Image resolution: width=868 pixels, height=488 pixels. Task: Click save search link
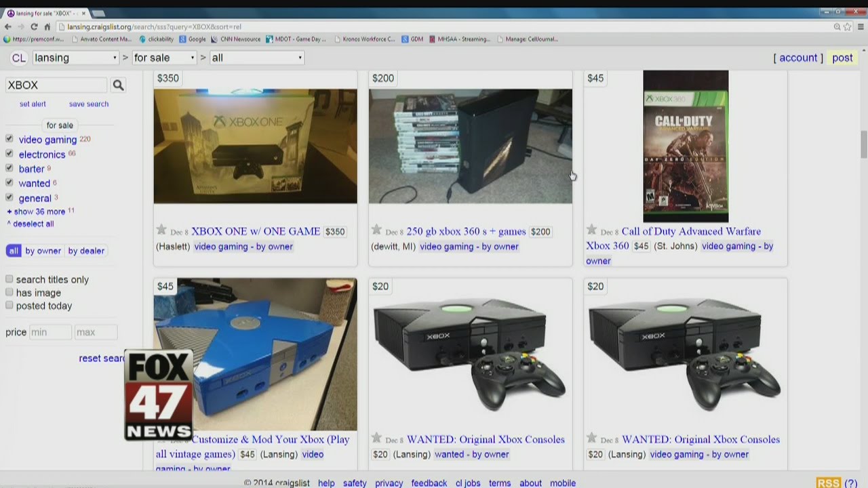89,104
